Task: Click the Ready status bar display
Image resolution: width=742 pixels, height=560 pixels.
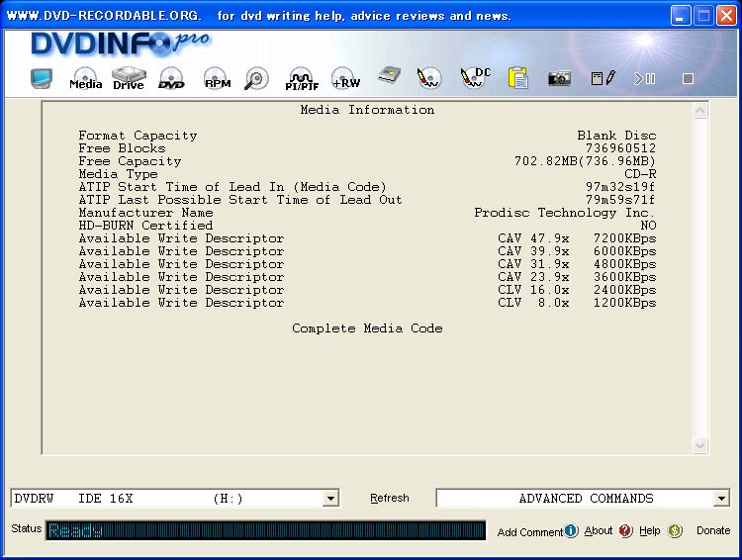Action: [x=265, y=530]
